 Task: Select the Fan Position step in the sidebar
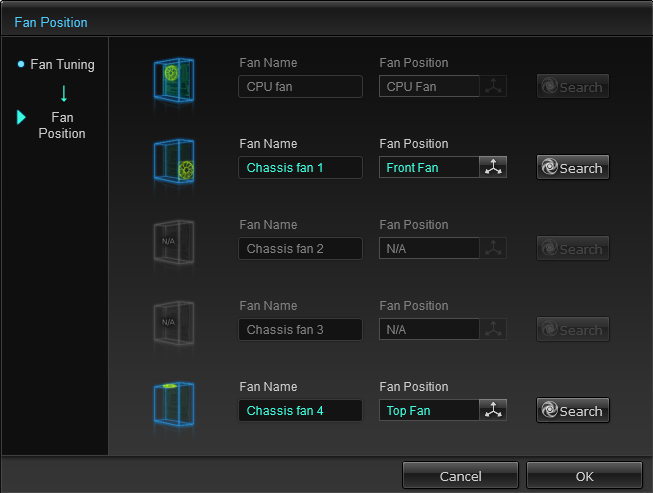pos(62,125)
